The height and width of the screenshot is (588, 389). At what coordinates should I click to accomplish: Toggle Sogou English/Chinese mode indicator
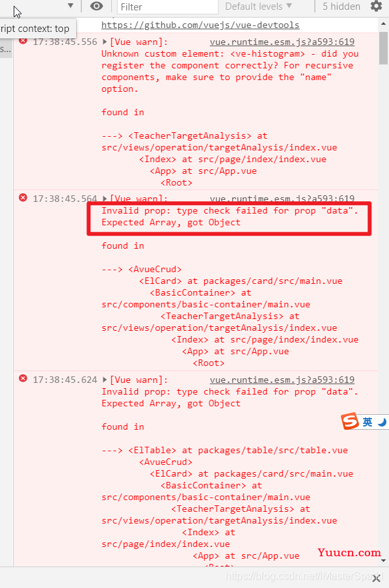(x=368, y=422)
